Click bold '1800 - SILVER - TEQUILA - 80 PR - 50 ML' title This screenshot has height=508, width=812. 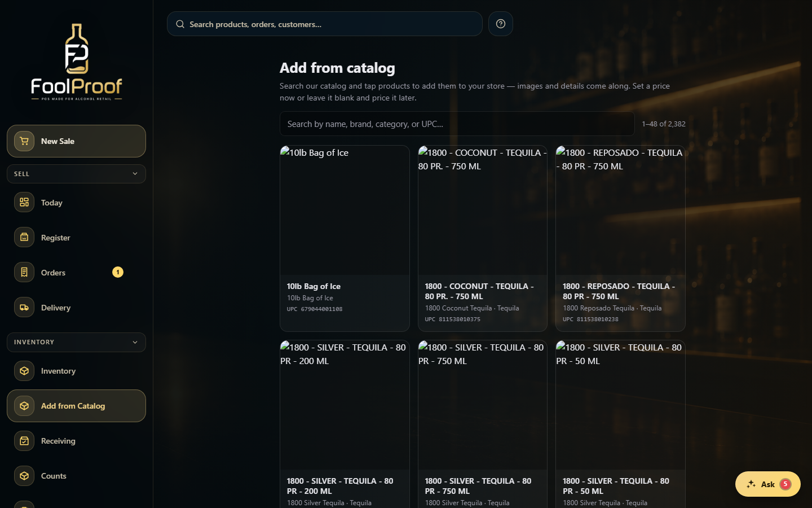[x=616, y=486]
